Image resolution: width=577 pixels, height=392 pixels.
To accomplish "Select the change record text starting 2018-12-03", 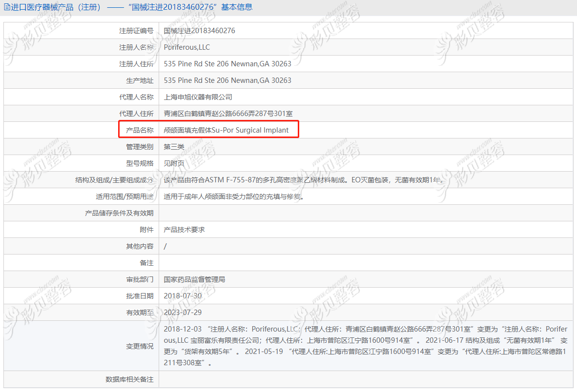I will (366, 346).
